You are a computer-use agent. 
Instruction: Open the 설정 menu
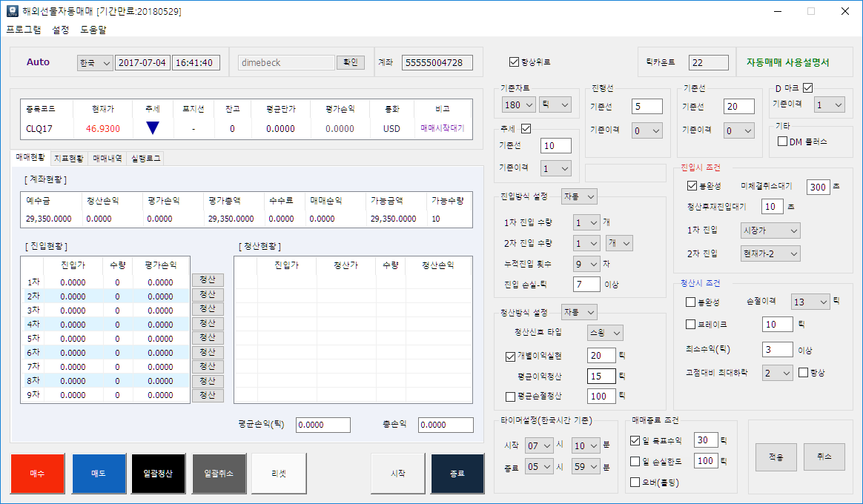click(x=61, y=30)
